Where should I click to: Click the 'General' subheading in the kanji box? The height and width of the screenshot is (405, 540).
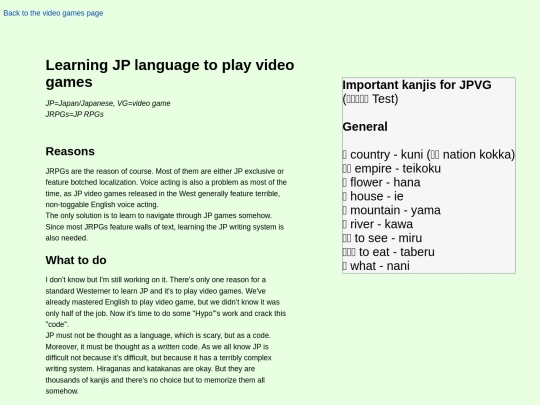click(365, 127)
